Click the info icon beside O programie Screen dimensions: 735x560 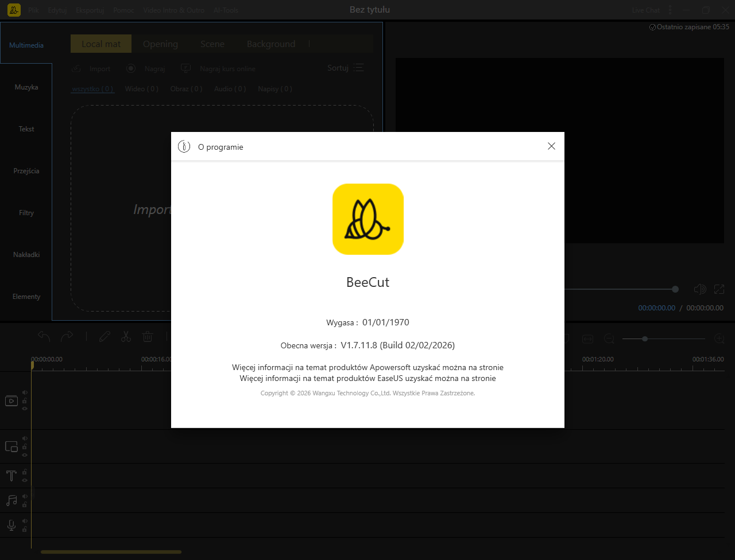[x=184, y=146]
